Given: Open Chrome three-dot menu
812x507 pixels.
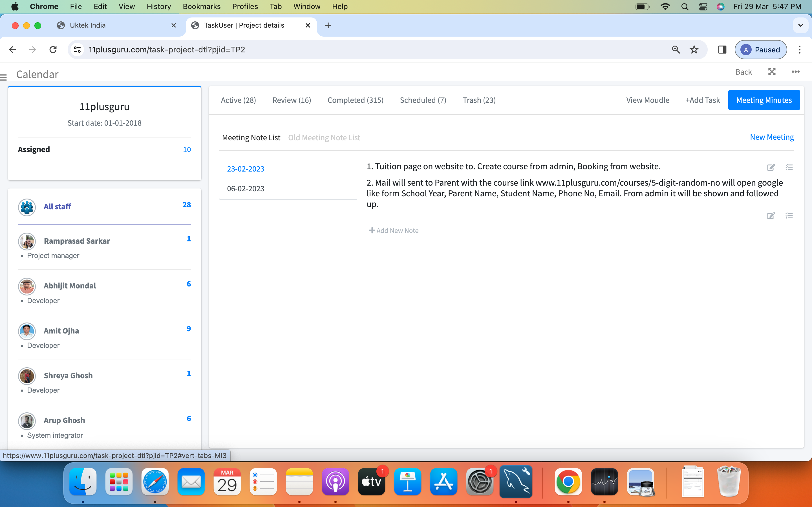Looking at the screenshot, I should [799, 50].
